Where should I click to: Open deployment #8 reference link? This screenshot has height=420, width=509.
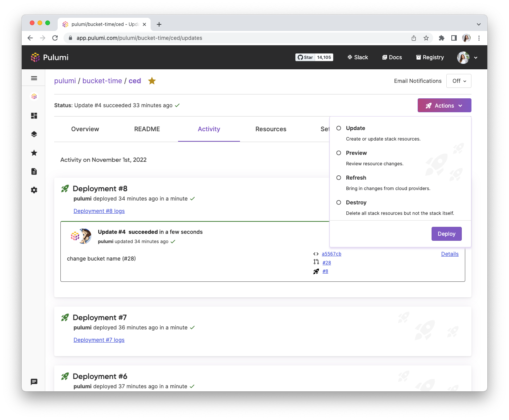tap(325, 271)
